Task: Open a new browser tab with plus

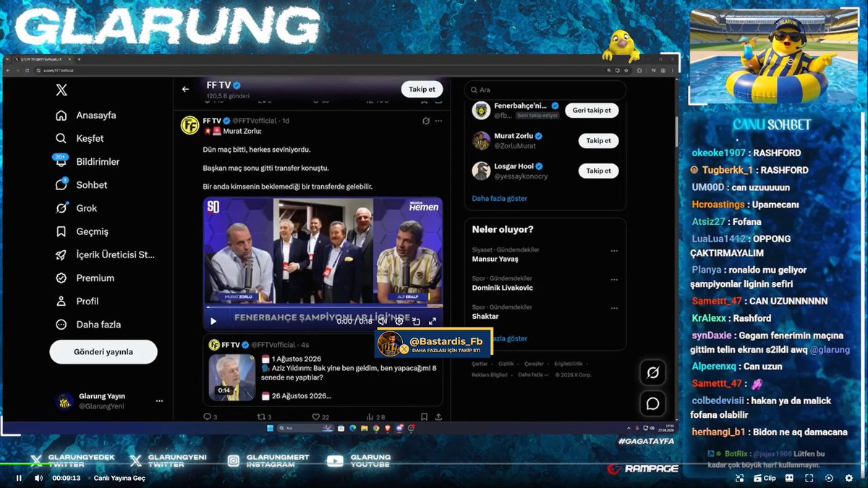Action: 79,59
